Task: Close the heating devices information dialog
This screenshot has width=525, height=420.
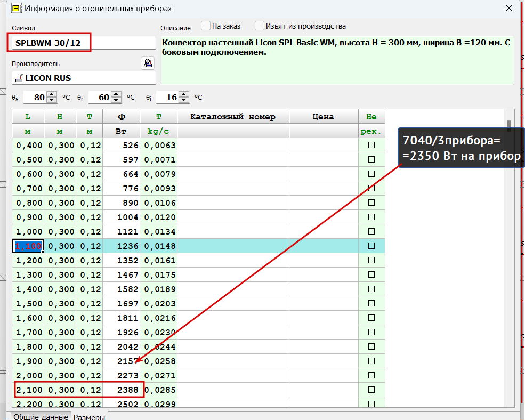Action: click(x=509, y=8)
